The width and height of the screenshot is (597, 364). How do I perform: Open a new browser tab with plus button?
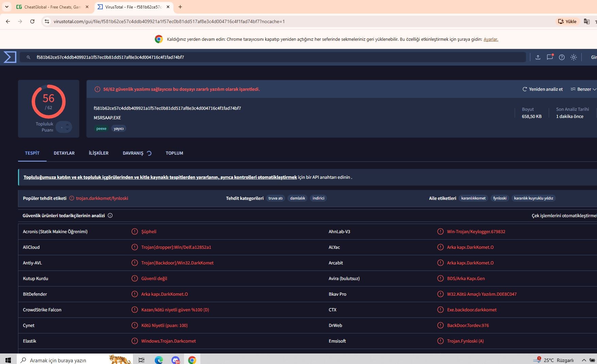[x=180, y=7]
